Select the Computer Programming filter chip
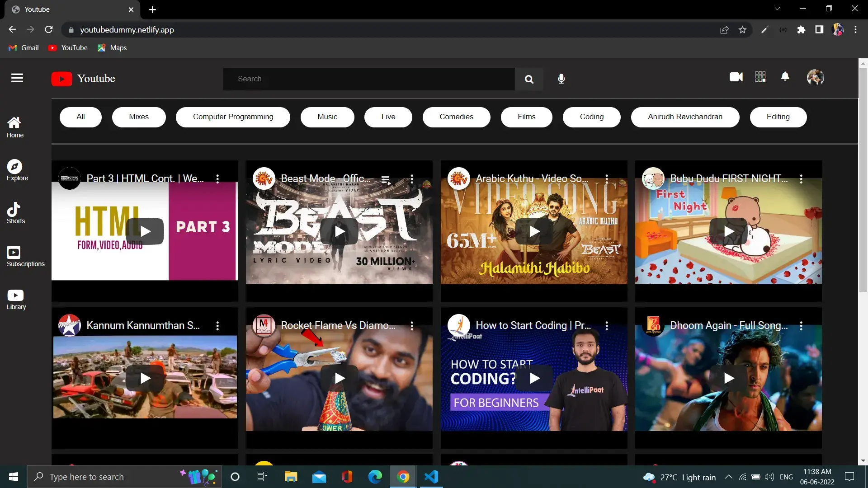The image size is (868, 488). [x=233, y=117]
